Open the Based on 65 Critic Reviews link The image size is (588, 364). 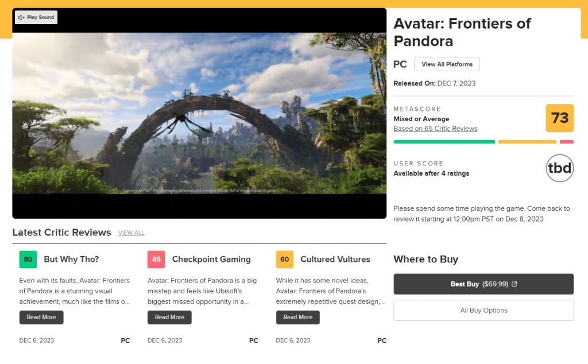pos(435,129)
